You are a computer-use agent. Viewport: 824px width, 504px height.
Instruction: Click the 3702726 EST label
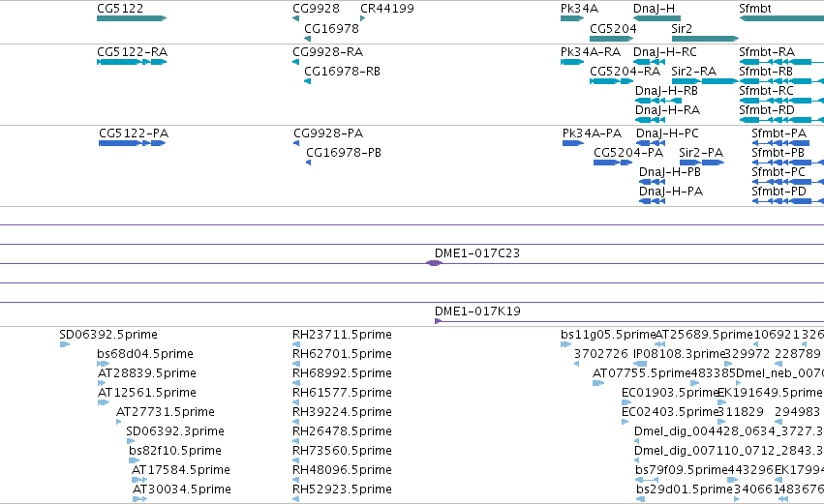pos(600,354)
